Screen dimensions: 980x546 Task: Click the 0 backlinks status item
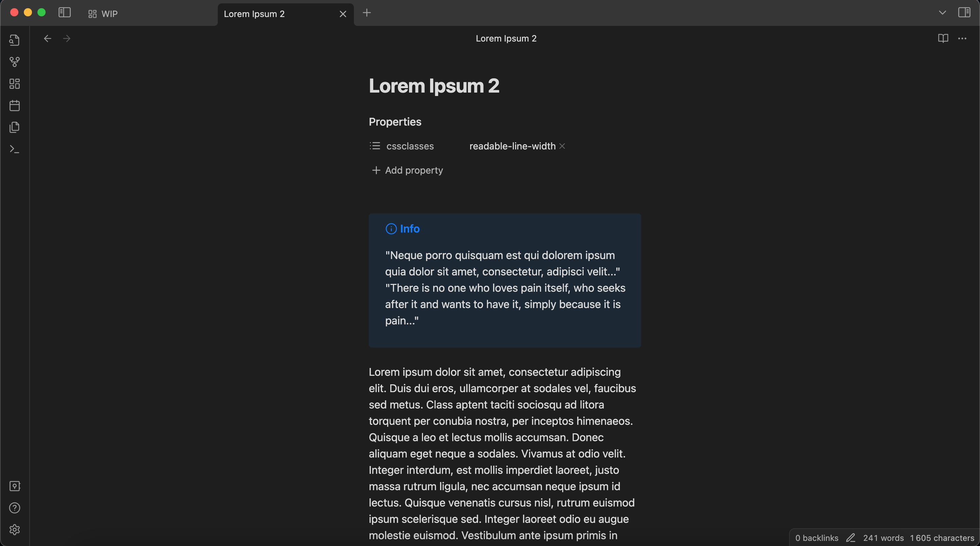(816, 537)
